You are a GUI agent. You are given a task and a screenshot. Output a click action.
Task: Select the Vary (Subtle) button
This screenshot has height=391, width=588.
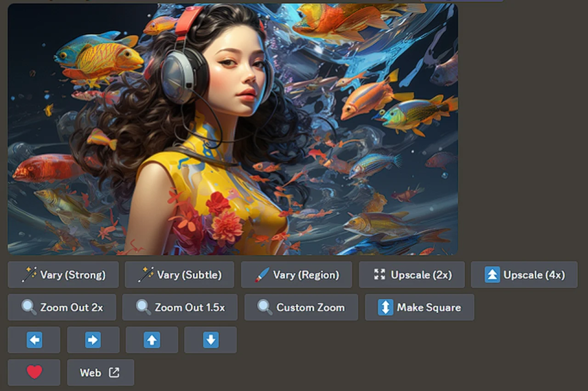[179, 275]
